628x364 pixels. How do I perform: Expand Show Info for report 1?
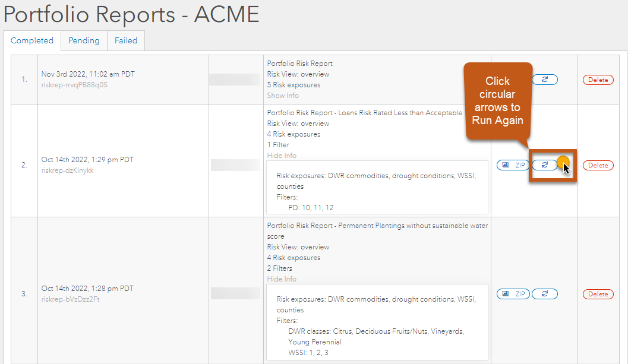(283, 96)
